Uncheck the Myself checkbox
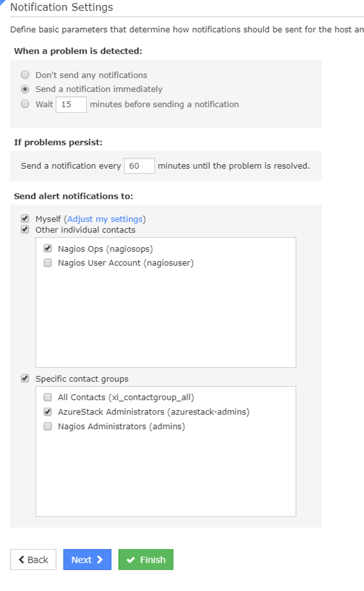The image size is (364, 591). 25,219
